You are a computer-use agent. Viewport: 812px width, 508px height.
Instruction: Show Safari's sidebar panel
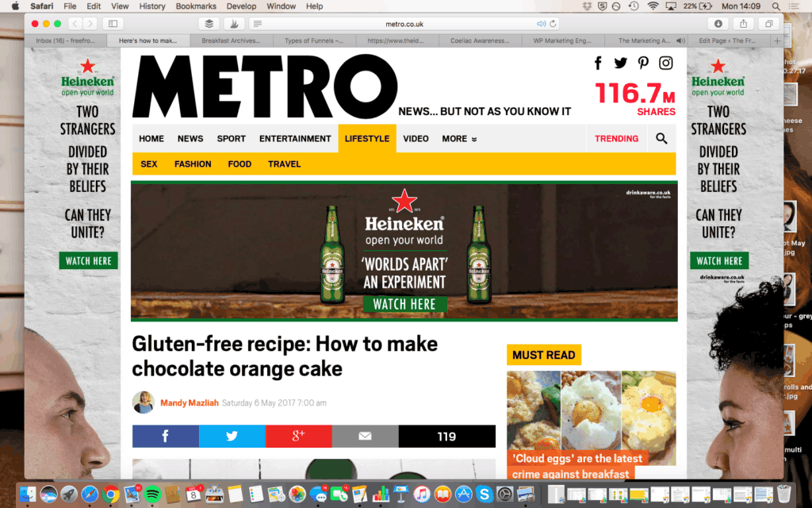click(x=113, y=23)
